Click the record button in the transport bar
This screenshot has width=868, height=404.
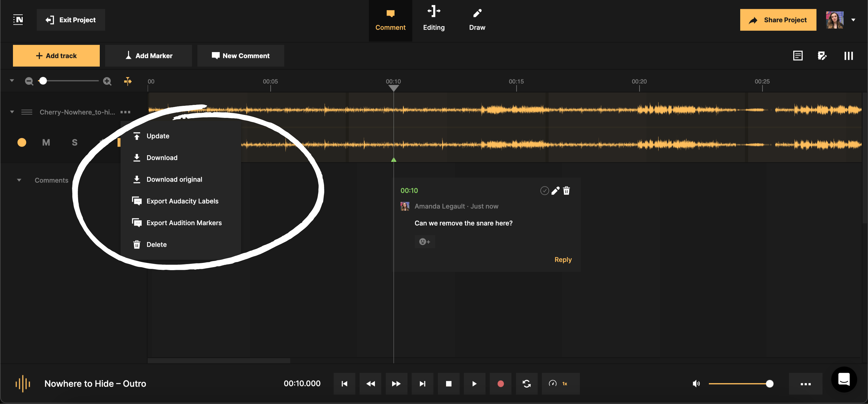[501, 383]
